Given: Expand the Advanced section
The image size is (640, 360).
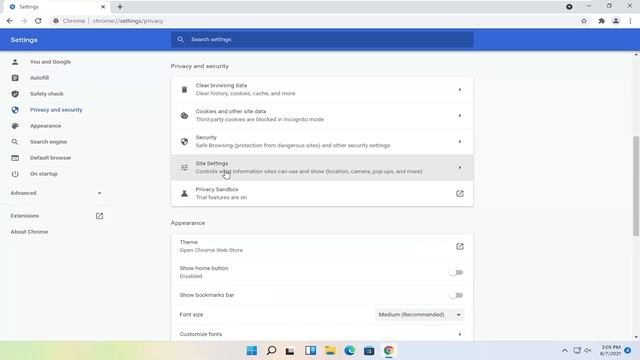Looking at the screenshot, I should click(x=56, y=193).
